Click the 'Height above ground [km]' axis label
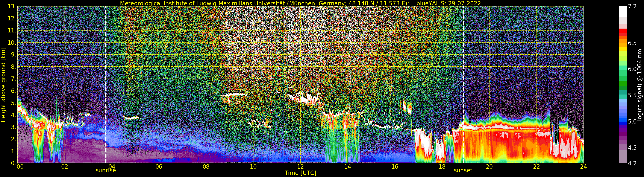Screen dimensions: 644x177 click(x=3, y=85)
